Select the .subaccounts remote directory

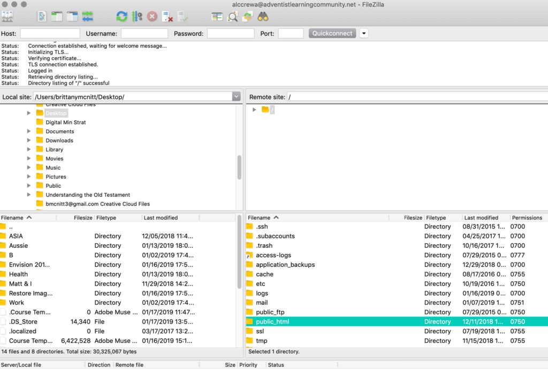(x=275, y=236)
